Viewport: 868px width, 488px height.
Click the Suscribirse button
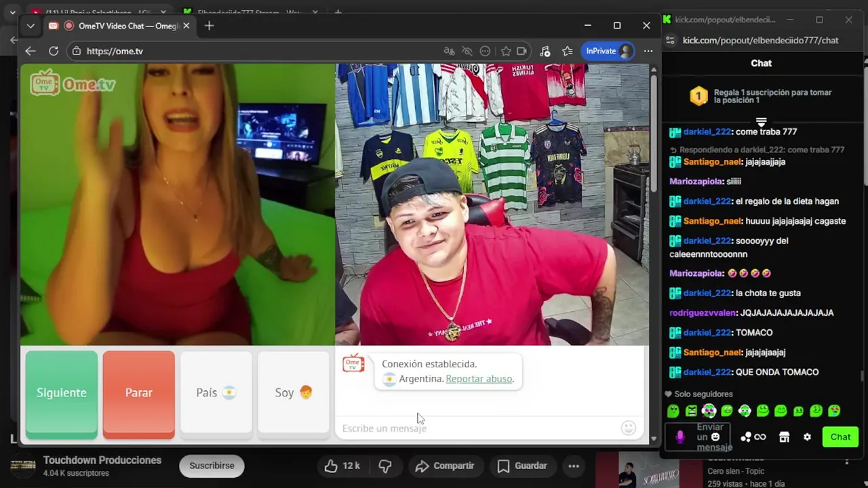(212, 466)
